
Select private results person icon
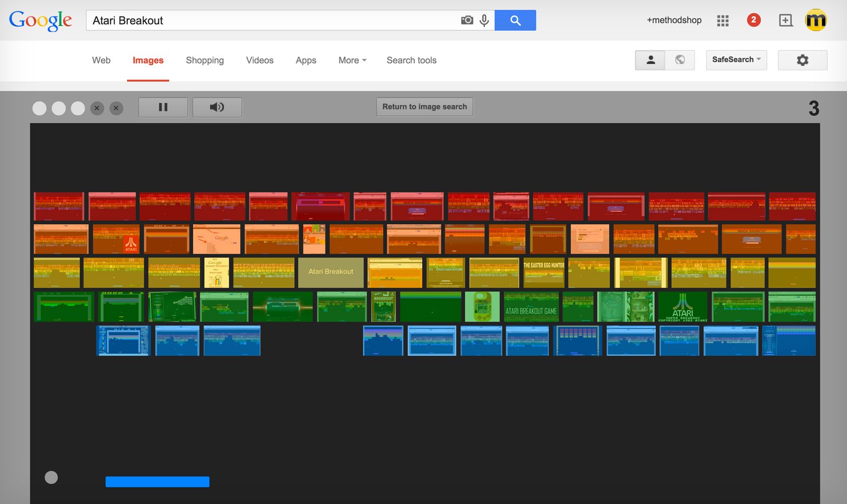click(651, 60)
